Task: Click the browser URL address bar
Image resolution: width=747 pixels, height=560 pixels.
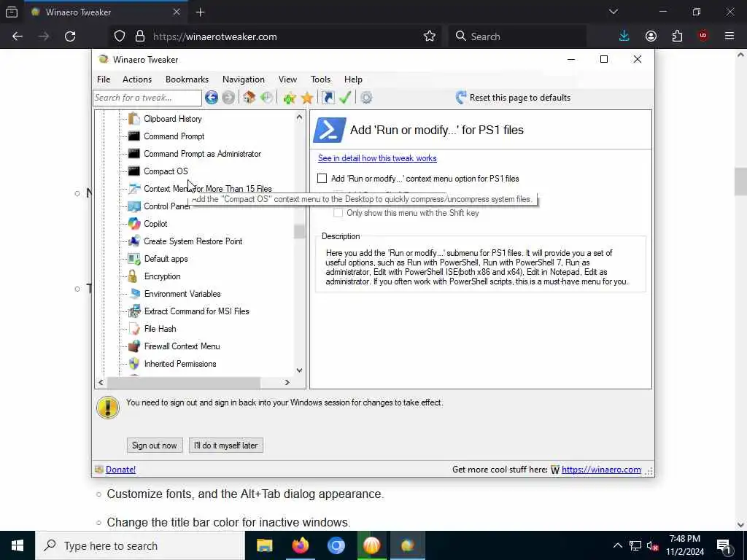Action: point(286,36)
